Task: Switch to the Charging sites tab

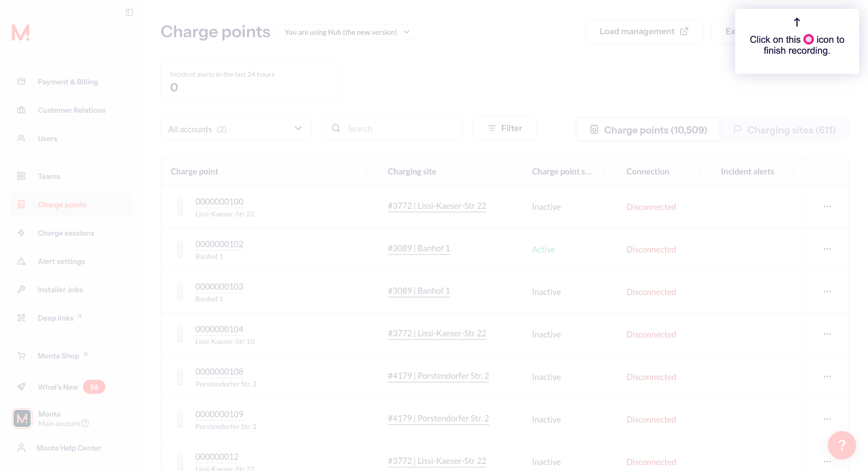Action: coord(784,130)
